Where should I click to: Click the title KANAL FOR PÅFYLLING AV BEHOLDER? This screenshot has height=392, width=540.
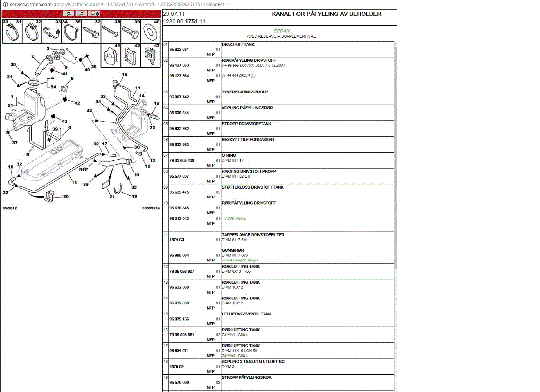tap(327, 14)
